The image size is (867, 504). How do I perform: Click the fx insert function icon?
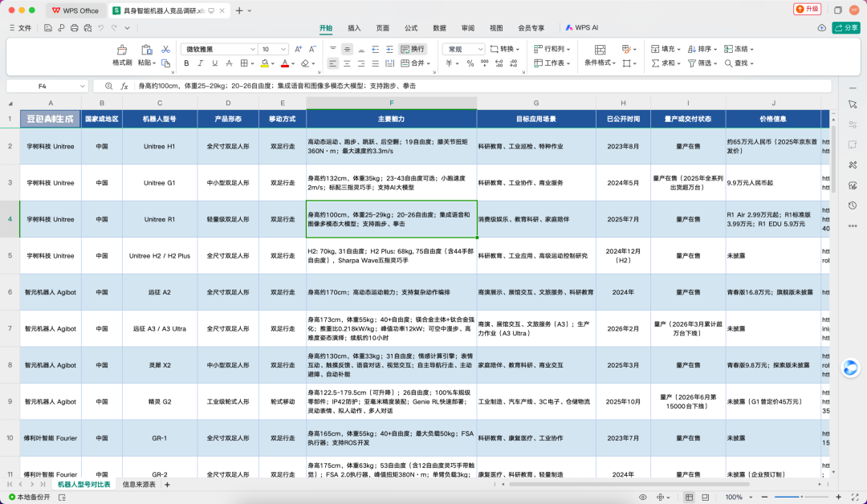(124, 86)
